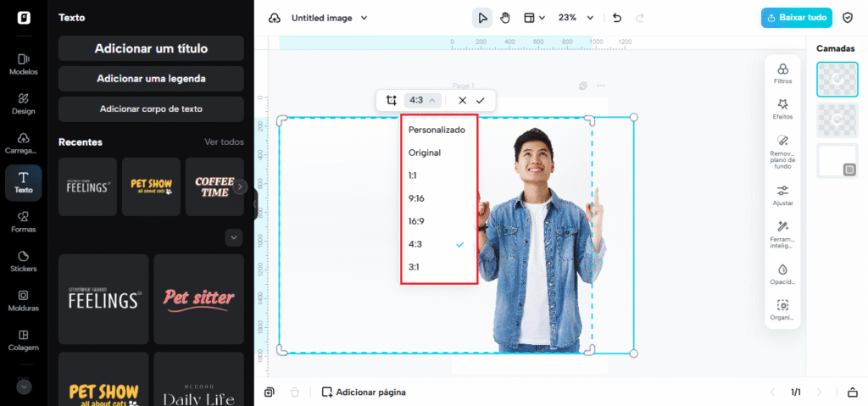
Task: Cancel crop with the X icon
Action: click(x=462, y=100)
